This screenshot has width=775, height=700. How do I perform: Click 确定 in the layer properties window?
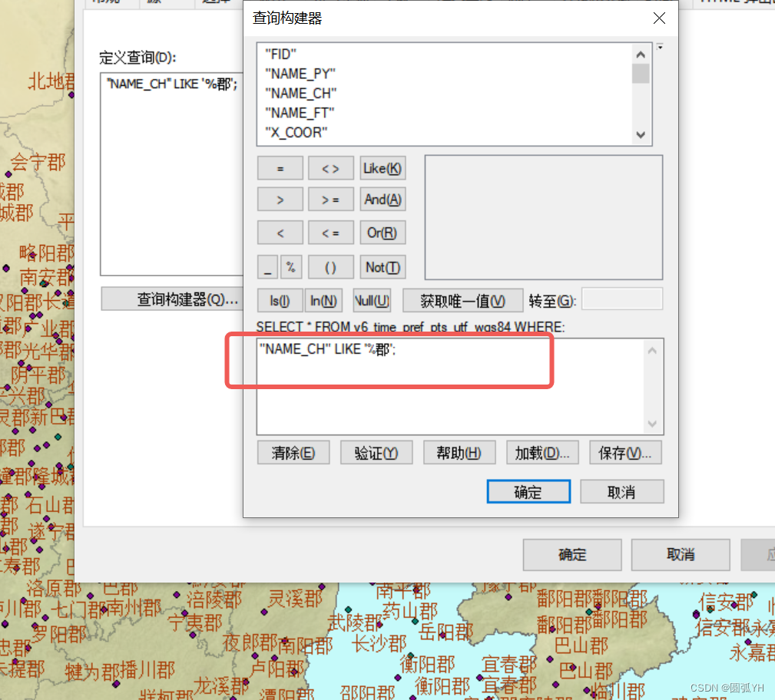click(x=572, y=555)
